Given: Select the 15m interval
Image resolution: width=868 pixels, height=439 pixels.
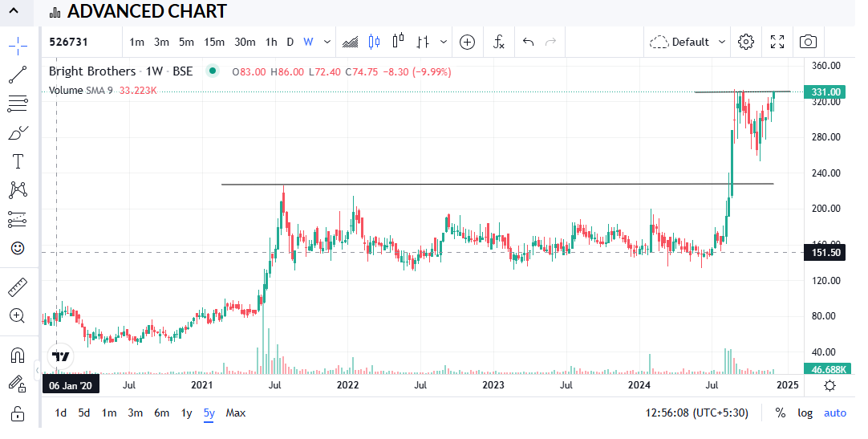Looking at the screenshot, I should click(x=214, y=42).
